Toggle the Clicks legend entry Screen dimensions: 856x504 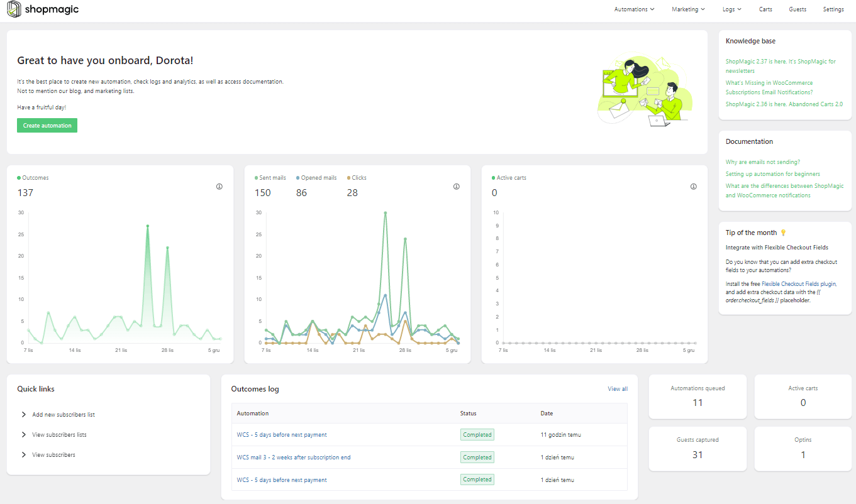coord(357,178)
